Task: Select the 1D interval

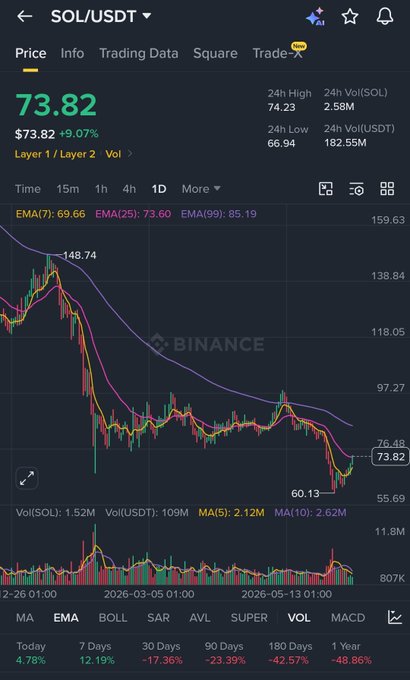Action: tap(159, 189)
